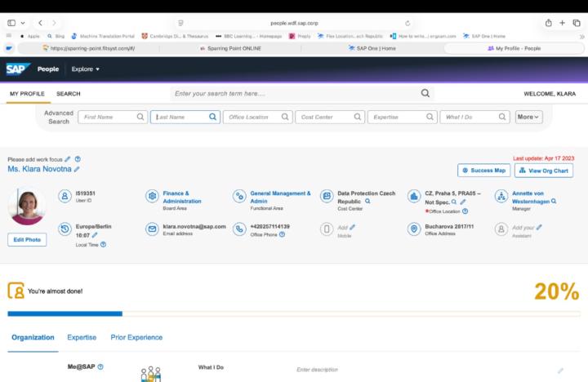
Task: Edit the office location pencil icon
Action: pyautogui.click(x=463, y=202)
